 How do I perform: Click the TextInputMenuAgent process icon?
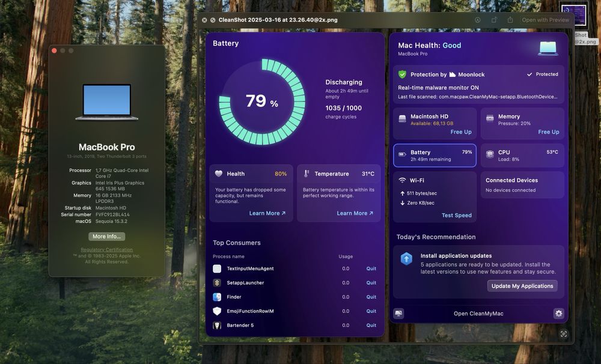(x=217, y=268)
